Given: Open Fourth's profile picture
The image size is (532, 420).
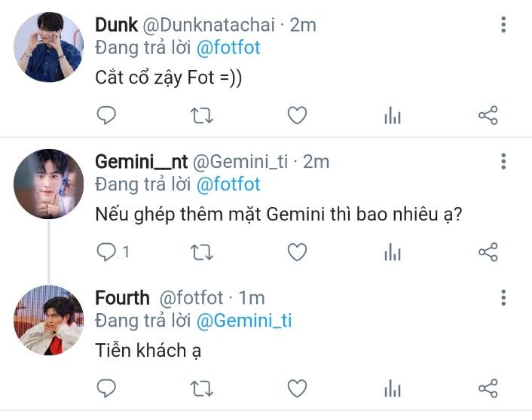Looking at the screenshot, I should (48, 321).
